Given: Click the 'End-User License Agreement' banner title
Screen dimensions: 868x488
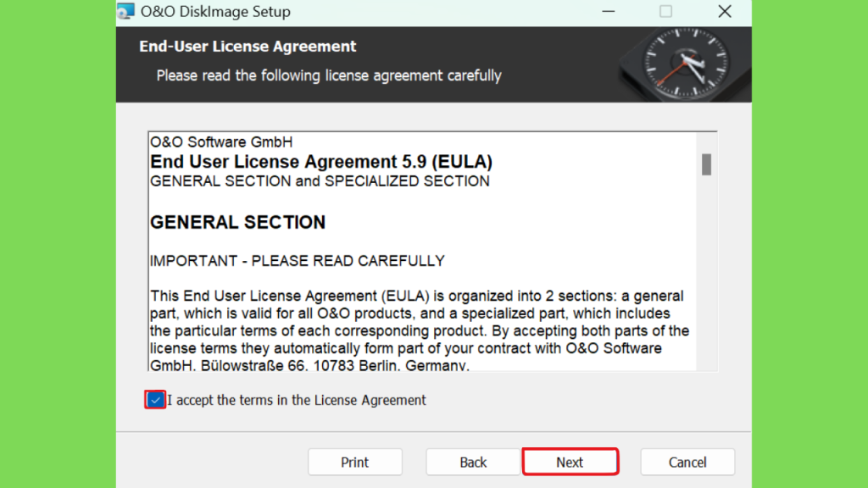Looking at the screenshot, I should (x=248, y=47).
